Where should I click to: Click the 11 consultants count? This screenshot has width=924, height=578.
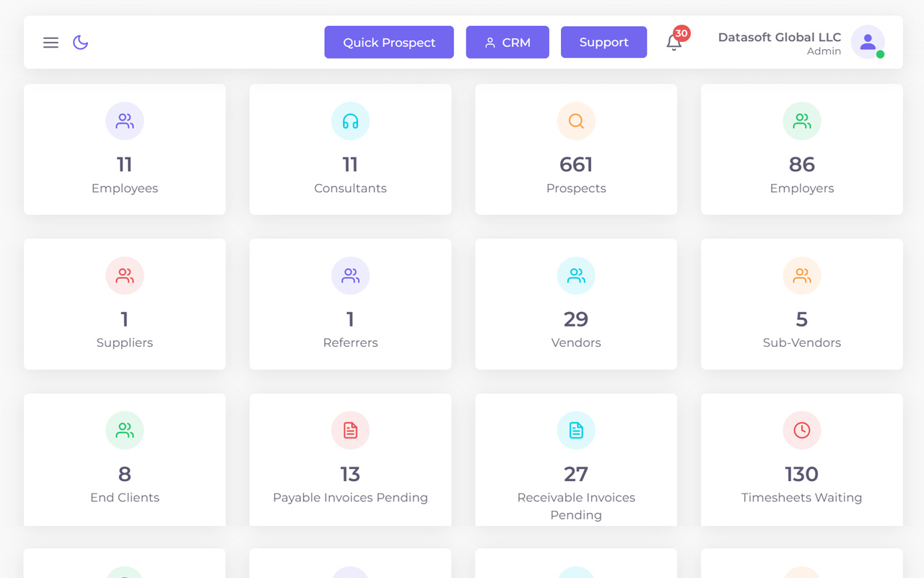pos(350,165)
